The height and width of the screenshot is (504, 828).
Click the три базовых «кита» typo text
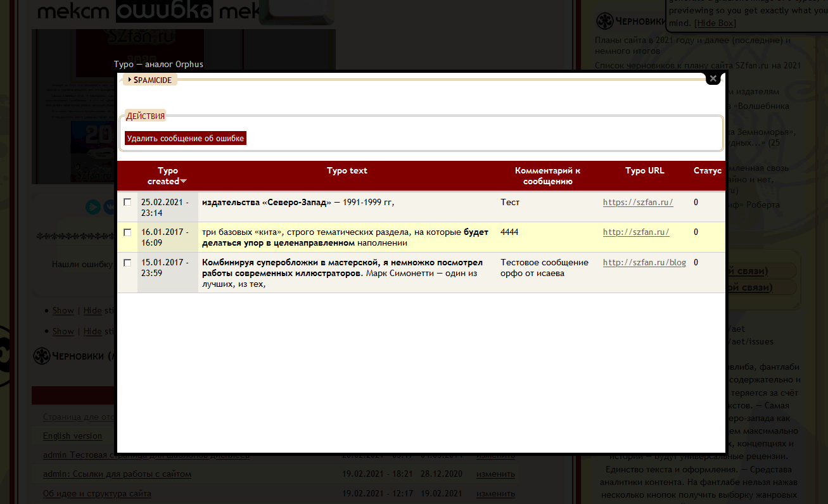[345, 237]
